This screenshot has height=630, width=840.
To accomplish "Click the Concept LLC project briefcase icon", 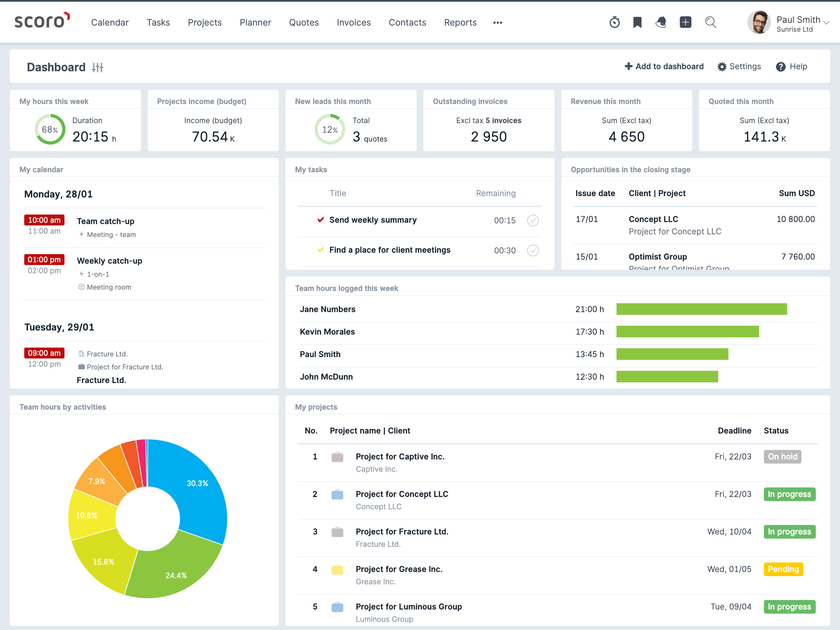I will 337,495.
